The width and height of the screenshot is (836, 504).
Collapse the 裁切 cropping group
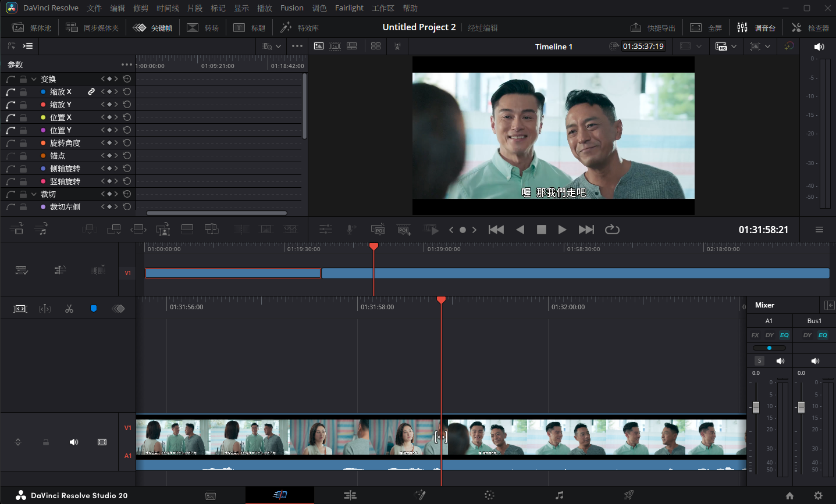[34, 194]
